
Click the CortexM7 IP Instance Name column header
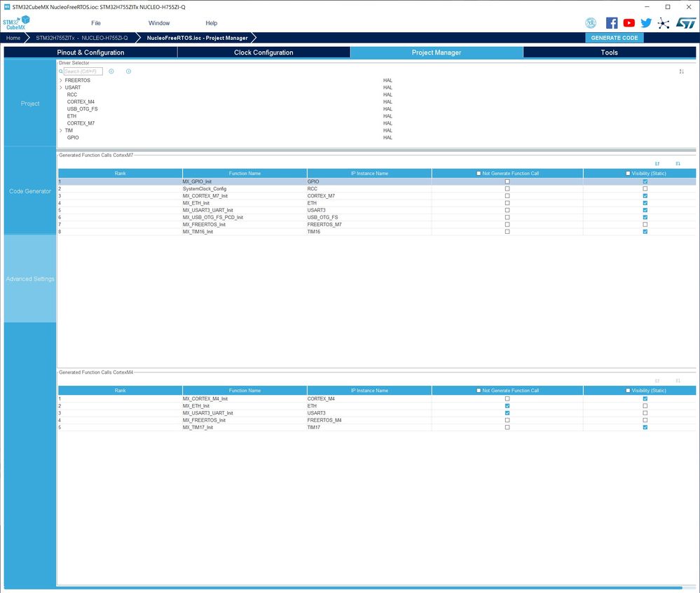point(369,173)
